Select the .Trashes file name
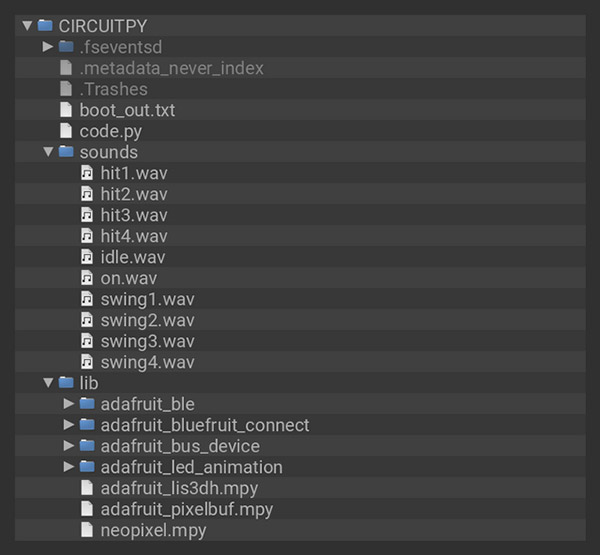600x555 pixels. click(114, 89)
